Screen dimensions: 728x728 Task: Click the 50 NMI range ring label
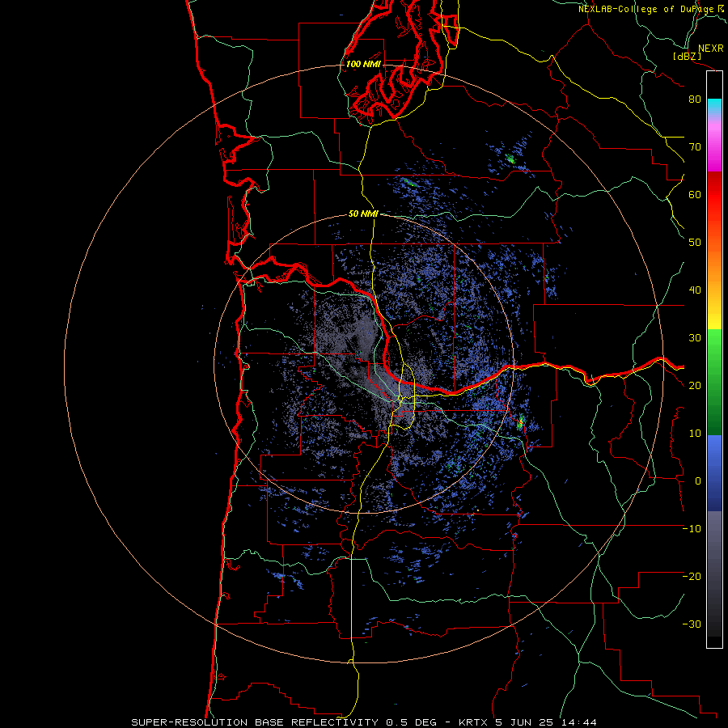pos(363,214)
